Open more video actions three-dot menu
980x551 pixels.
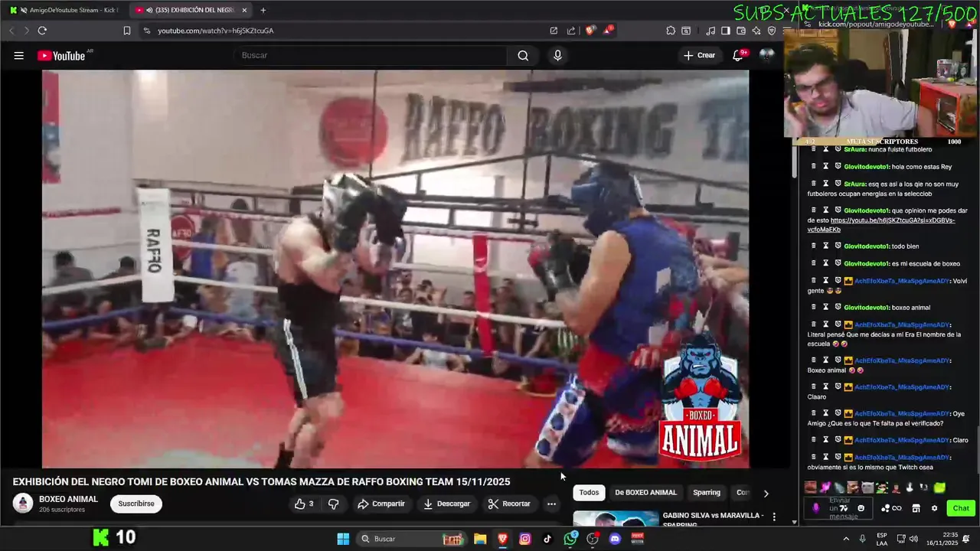tap(551, 504)
